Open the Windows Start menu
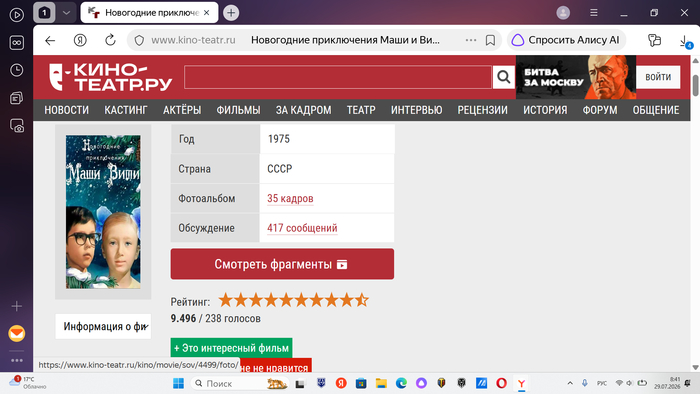 click(179, 383)
